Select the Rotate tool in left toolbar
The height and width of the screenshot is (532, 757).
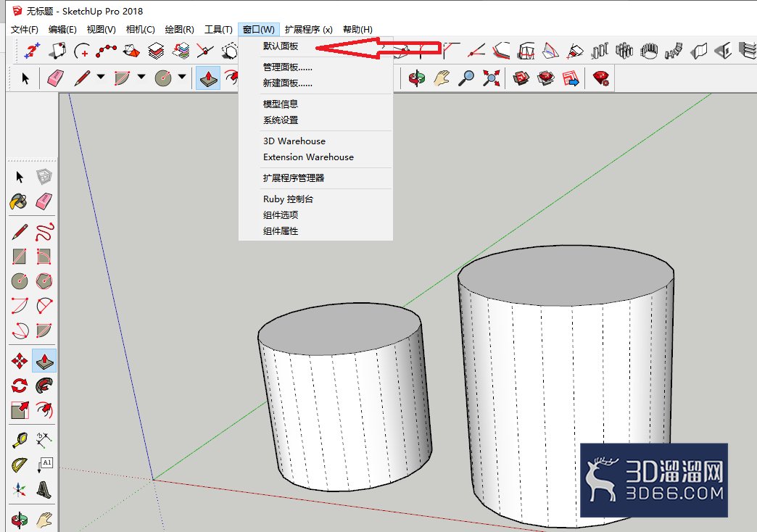coord(20,386)
